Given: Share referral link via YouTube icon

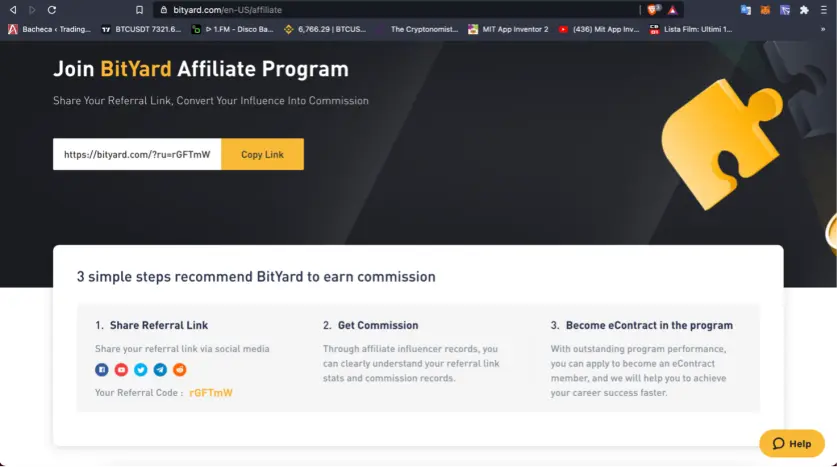Looking at the screenshot, I should (121, 370).
